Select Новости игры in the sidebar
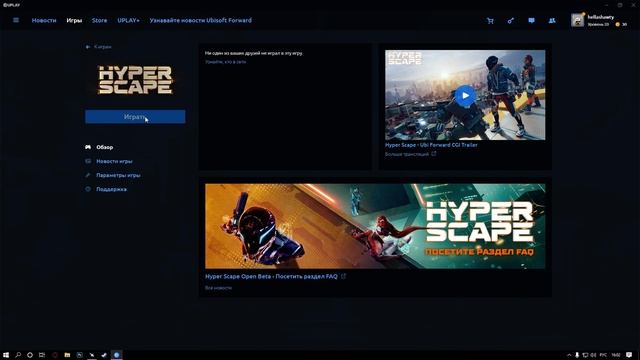 (x=114, y=161)
